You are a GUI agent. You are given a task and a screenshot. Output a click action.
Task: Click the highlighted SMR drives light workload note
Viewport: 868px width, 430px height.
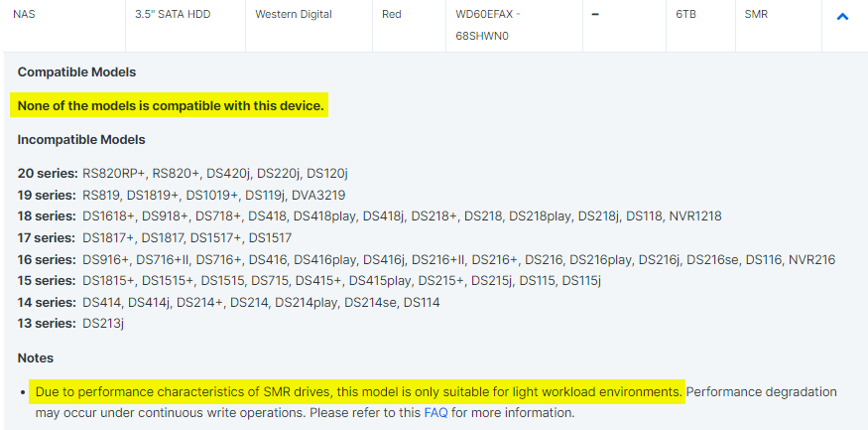point(357,392)
